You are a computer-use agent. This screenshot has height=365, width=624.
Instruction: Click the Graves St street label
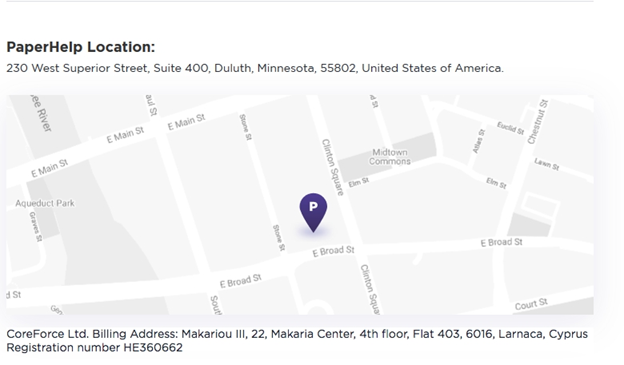(35, 226)
